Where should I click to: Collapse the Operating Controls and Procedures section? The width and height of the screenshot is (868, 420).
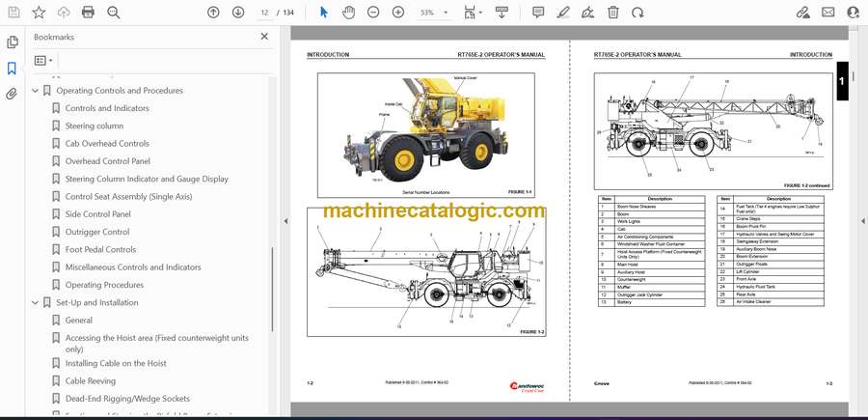click(36, 91)
